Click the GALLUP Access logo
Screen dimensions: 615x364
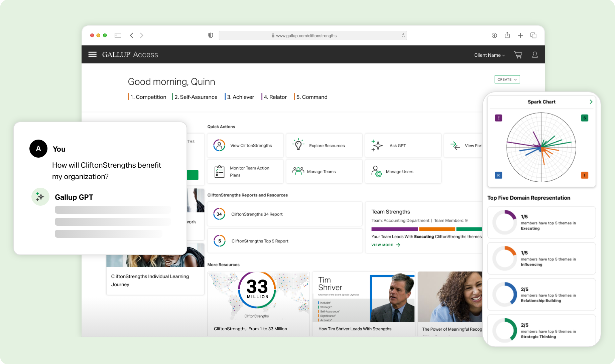[130, 54]
